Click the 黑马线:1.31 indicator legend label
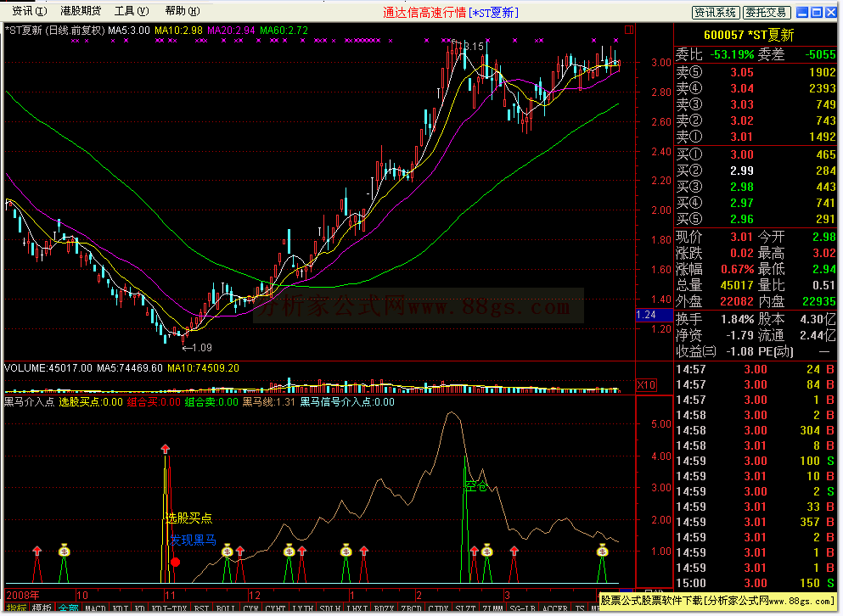843x616 pixels. click(x=269, y=402)
